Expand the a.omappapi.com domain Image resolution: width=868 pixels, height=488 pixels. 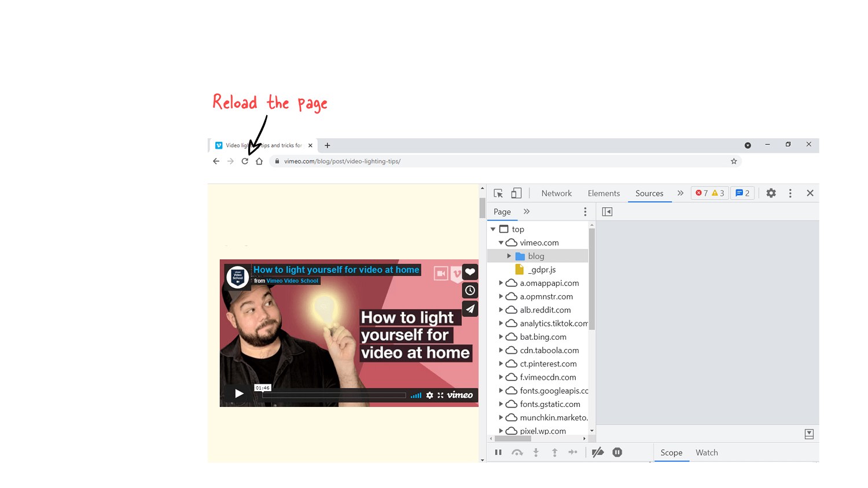pyautogui.click(x=501, y=283)
